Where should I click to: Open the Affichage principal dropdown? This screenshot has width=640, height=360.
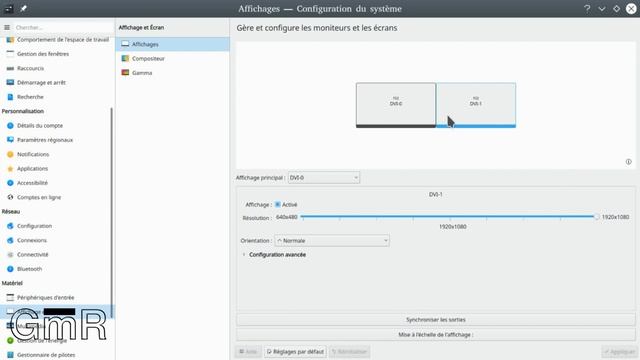click(324, 178)
